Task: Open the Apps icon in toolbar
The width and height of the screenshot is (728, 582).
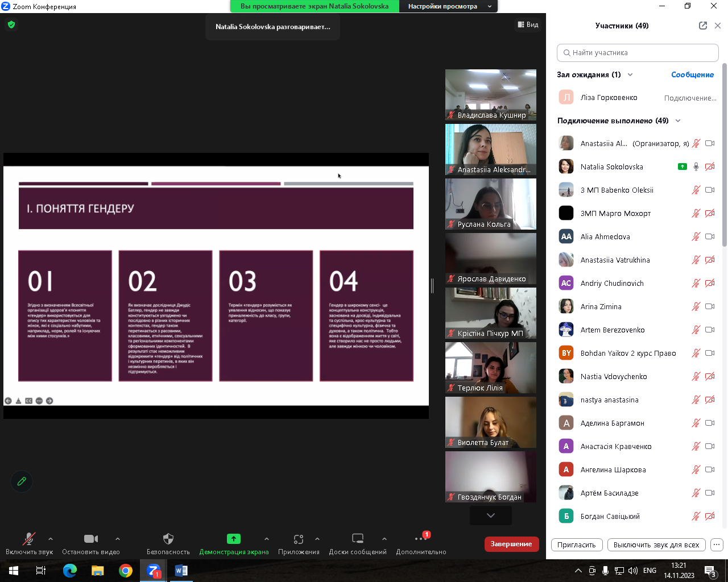Action: [299, 539]
